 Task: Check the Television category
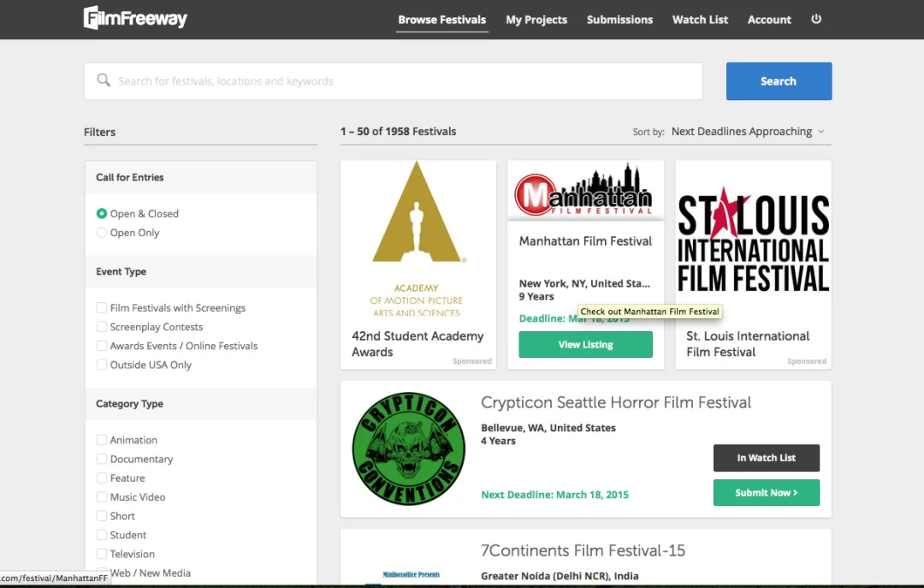[101, 554]
